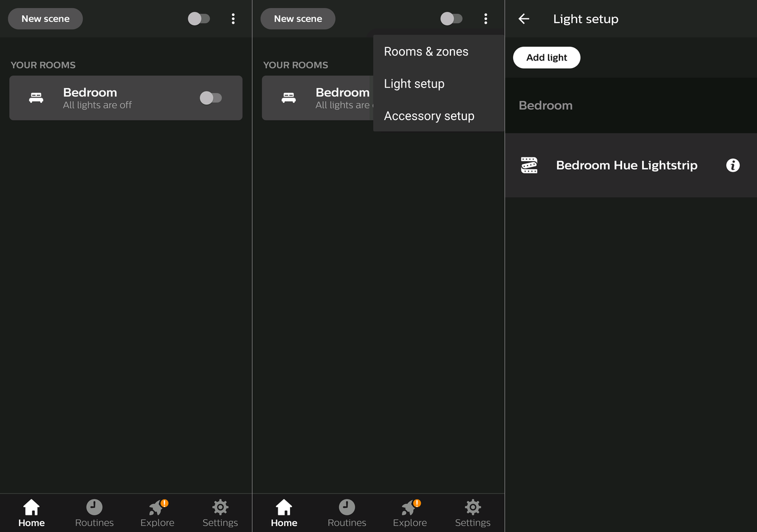This screenshot has height=532, width=757.
Task: Open Home tab in left screen
Action: [x=31, y=513]
